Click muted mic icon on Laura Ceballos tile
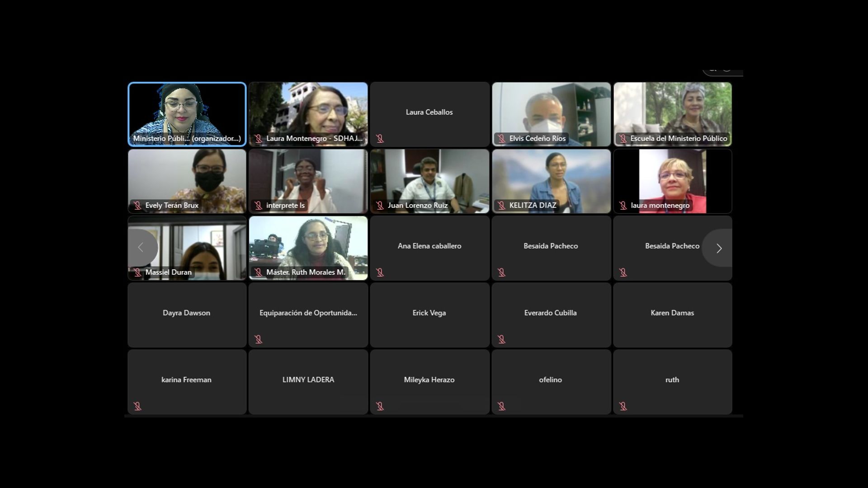 pos(380,139)
